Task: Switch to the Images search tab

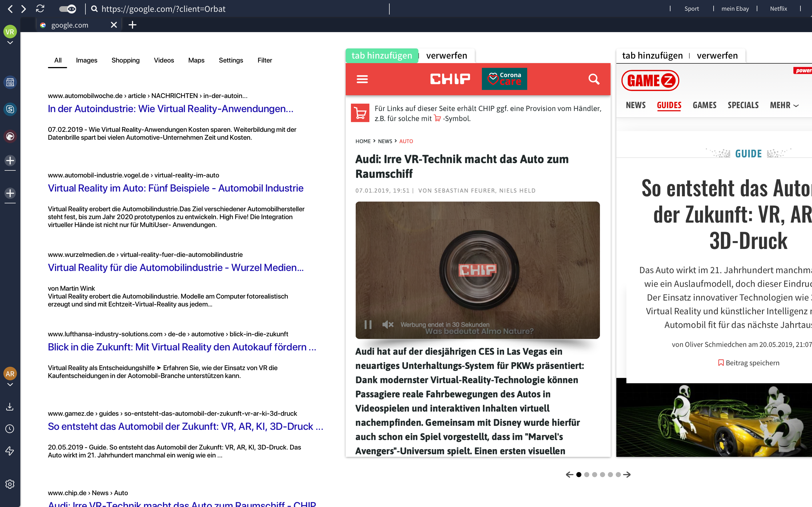Action: click(87, 60)
